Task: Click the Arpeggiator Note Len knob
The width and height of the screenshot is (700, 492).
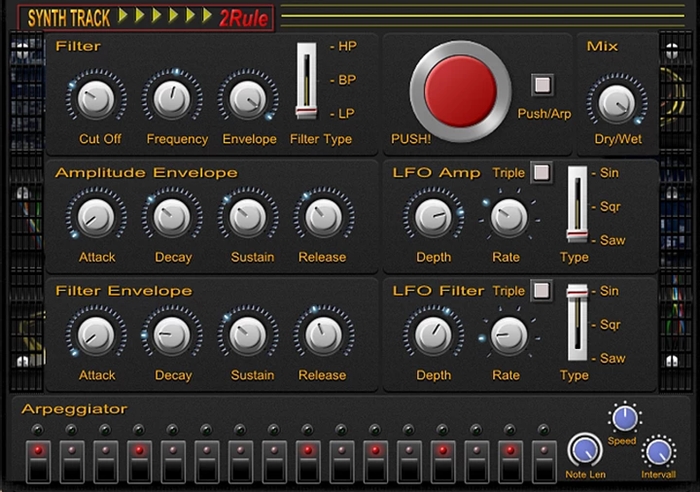Action: (x=584, y=450)
